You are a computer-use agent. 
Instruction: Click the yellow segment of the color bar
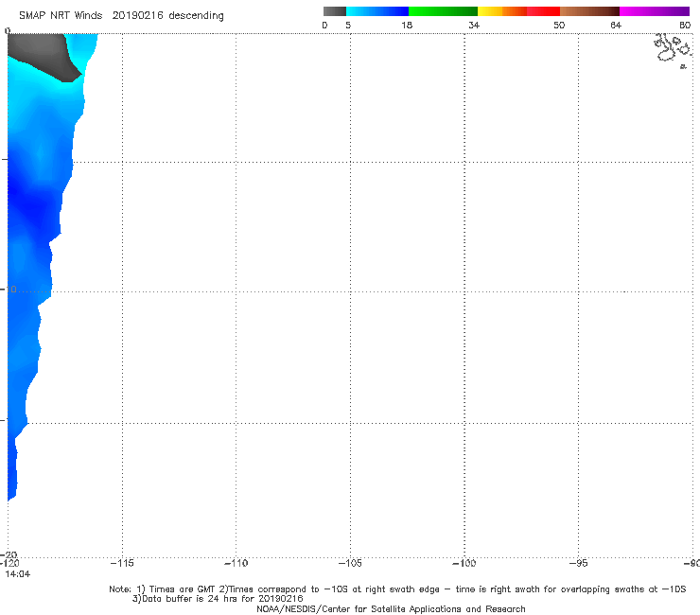[490, 11]
